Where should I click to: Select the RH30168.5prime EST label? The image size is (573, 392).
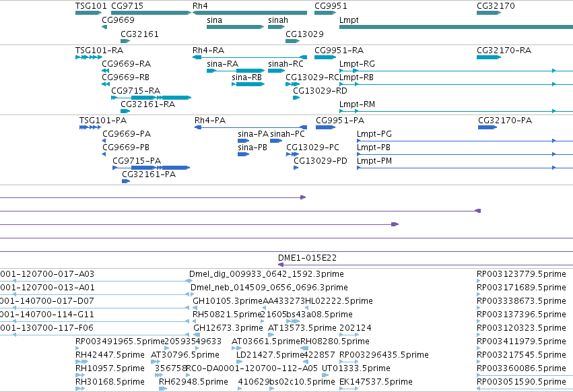click(110, 382)
